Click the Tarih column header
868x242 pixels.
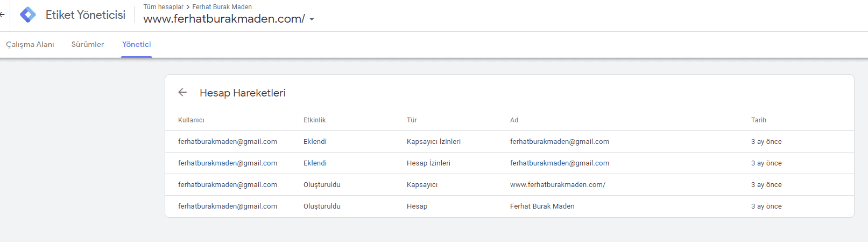click(758, 120)
